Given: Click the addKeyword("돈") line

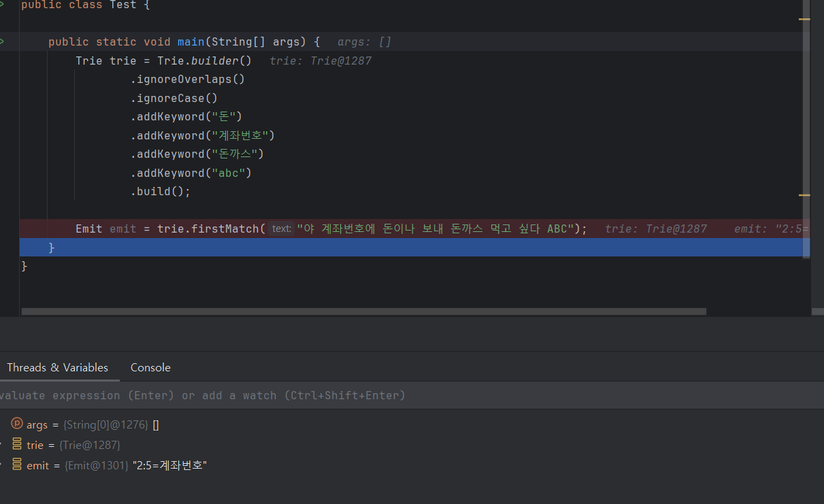Looking at the screenshot, I should 186,116.
